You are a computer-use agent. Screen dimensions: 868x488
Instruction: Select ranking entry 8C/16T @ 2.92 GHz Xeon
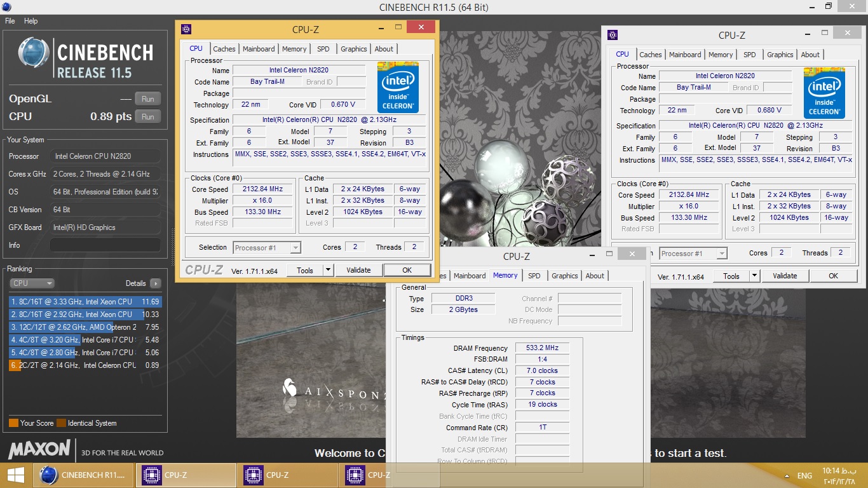coord(85,315)
